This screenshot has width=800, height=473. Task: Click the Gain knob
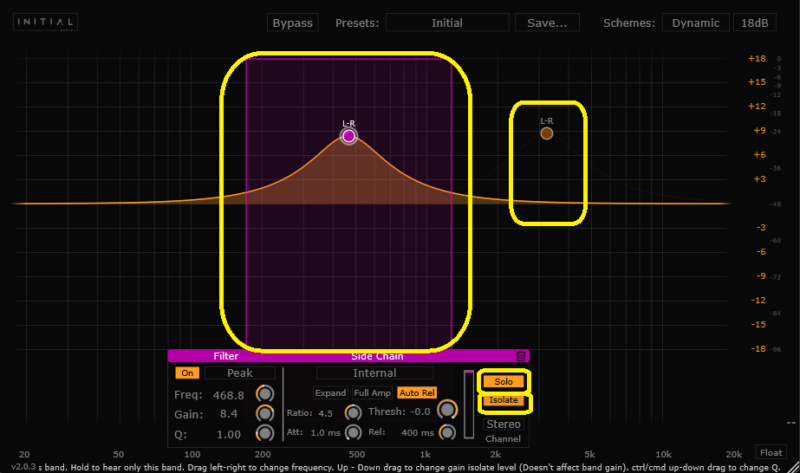click(x=265, y=413)
